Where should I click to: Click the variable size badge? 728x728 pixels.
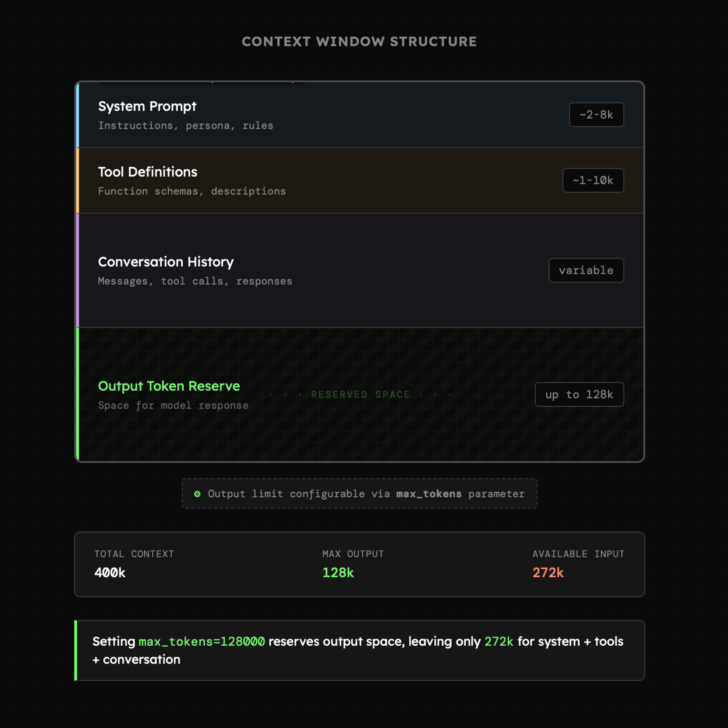586,270
